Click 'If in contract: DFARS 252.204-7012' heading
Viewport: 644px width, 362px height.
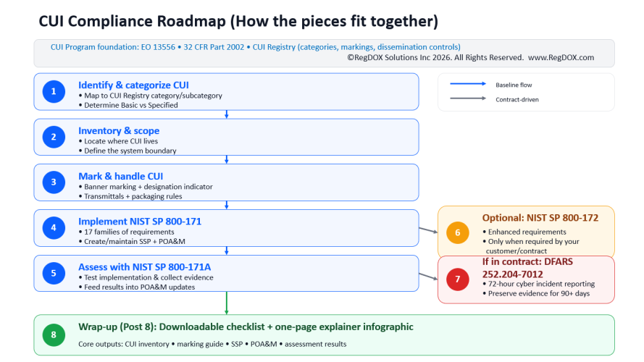[527, 268]
